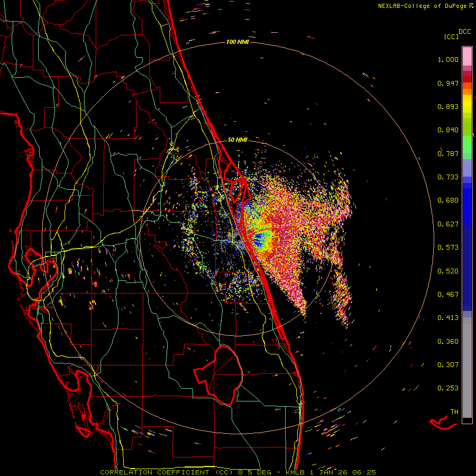Select the 0.253 scale value

point(448,388)
